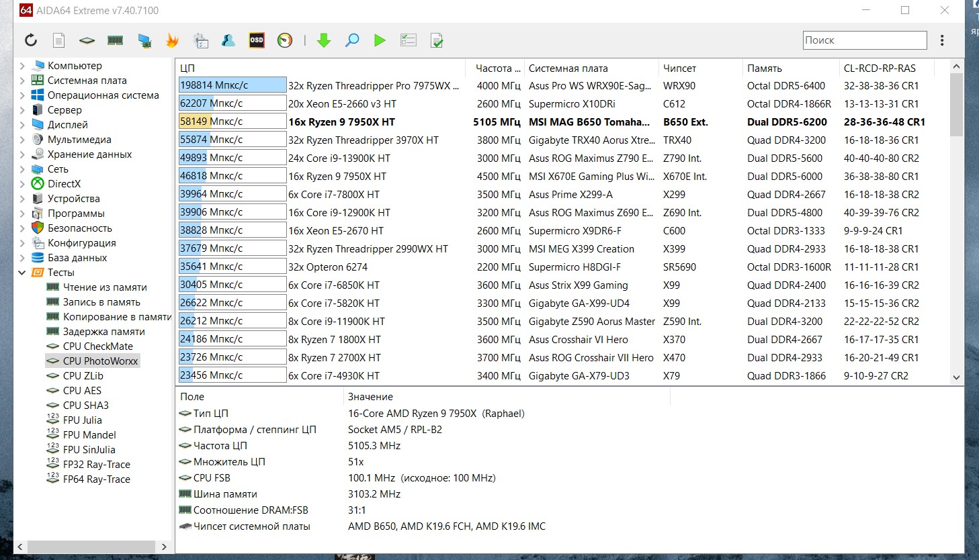Click the memory module toolbar icon
Screen dimensions: 979x560
coord(116,40)
